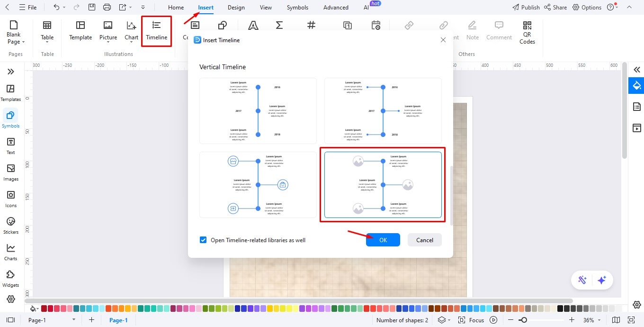644x327 pixels.
Task: Open the export dropdown arrow
Action: [130, 8]
